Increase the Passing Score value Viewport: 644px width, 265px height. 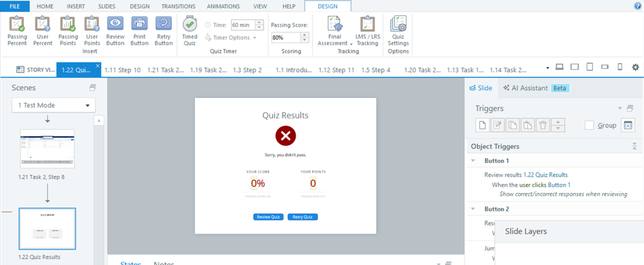[x=305, y=35]
